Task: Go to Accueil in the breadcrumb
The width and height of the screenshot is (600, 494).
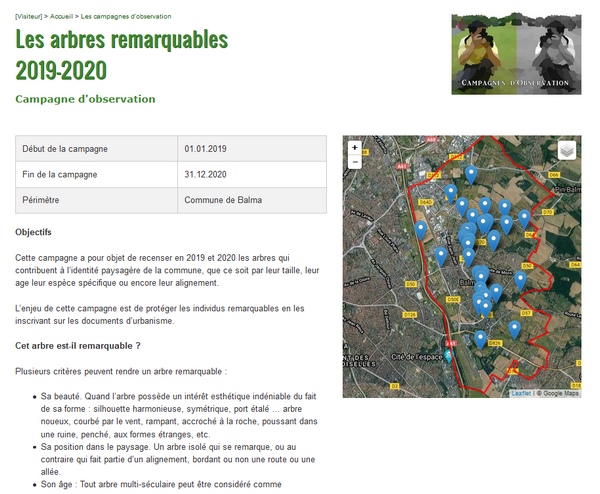Action: 61,16
